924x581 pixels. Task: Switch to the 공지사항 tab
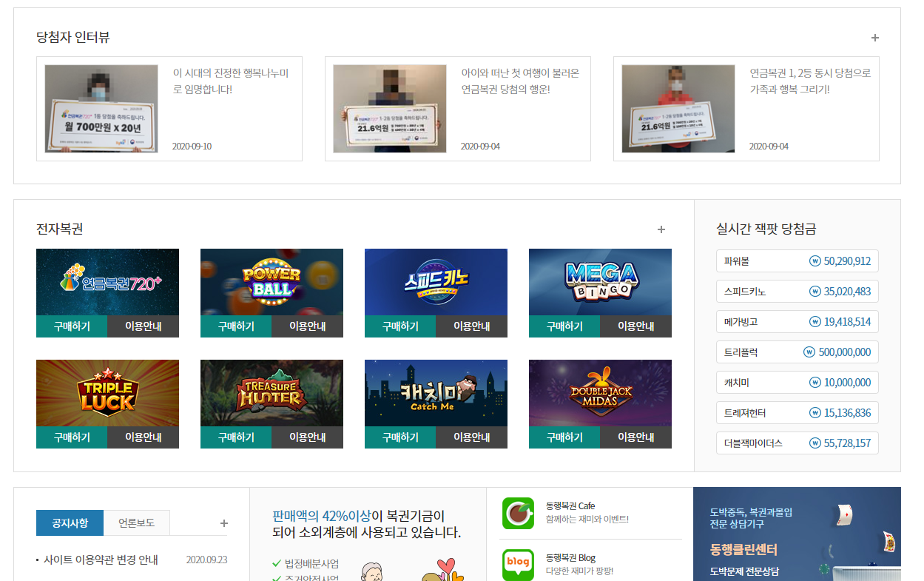click(70, 523)
